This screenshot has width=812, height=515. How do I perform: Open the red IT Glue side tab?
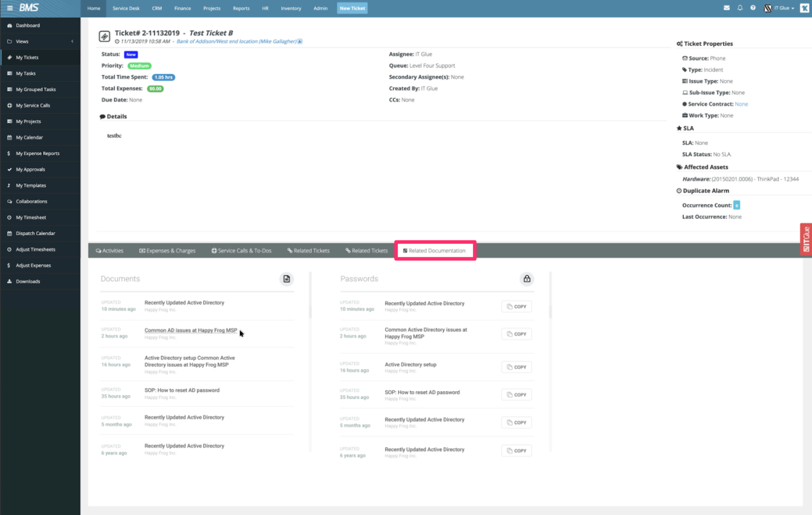tap(806, 239)
